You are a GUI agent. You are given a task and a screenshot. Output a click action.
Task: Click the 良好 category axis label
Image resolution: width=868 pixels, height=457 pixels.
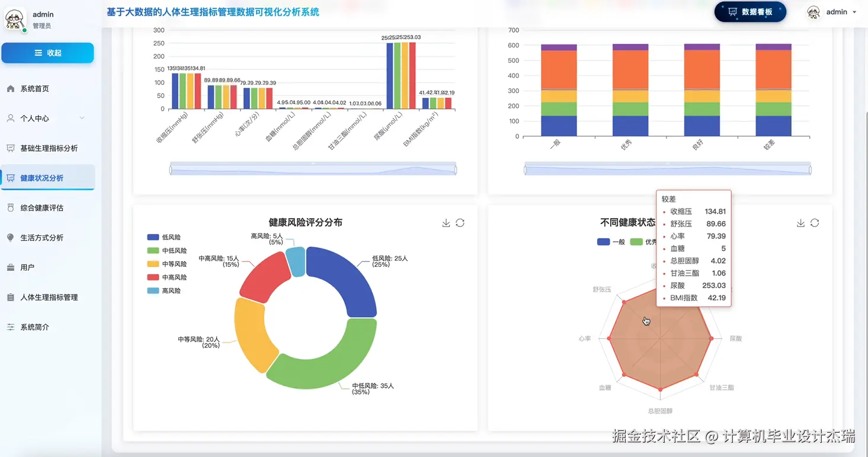pyautogui.click(x=698, y=144)
